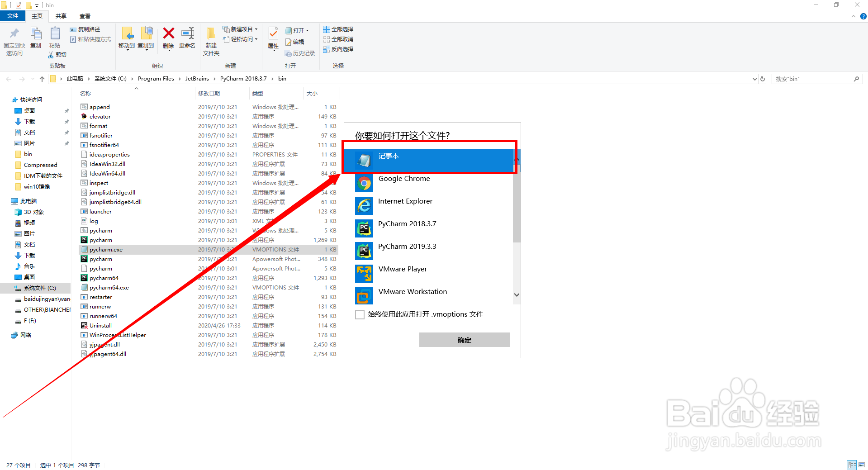
Task: Switch to the Share ribbon tab
Action: [x=61, y=16]
